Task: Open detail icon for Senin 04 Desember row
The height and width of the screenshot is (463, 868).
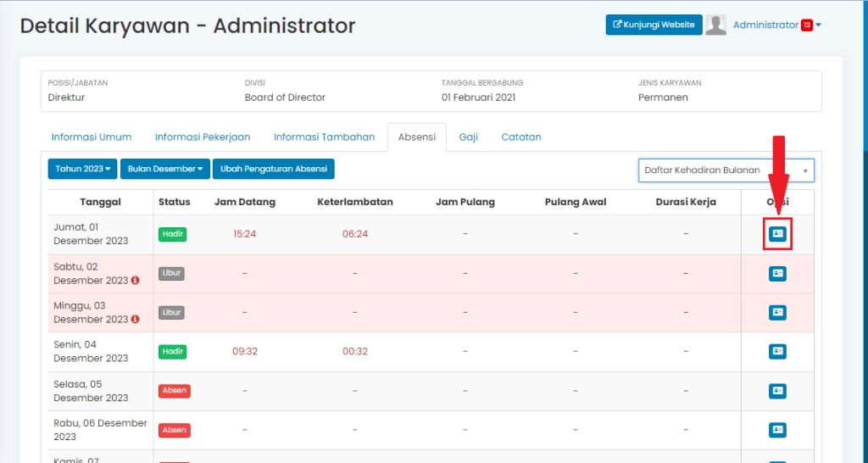Action: [x=777, y=351]
